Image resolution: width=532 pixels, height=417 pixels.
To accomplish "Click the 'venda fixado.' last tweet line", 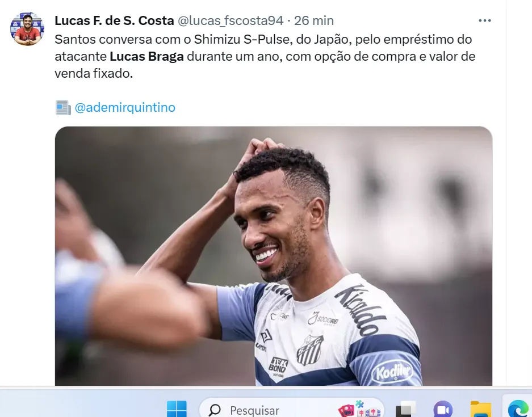I will [x=94, y=73].
